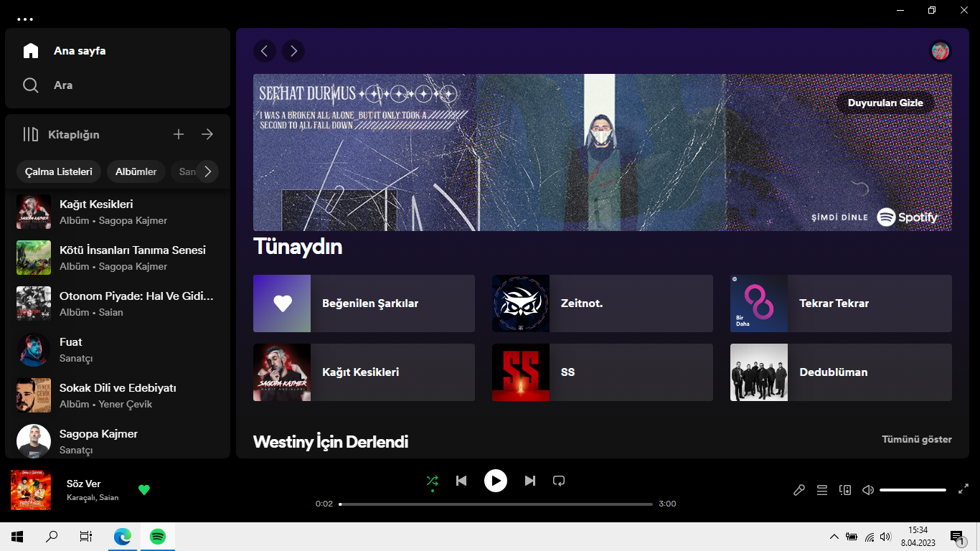Open the Zeitnot. card
980x551 pixels.
603,303
